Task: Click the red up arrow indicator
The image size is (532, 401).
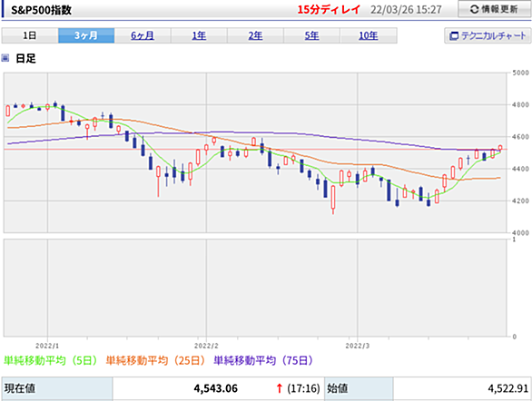Action: pos(280,388)
